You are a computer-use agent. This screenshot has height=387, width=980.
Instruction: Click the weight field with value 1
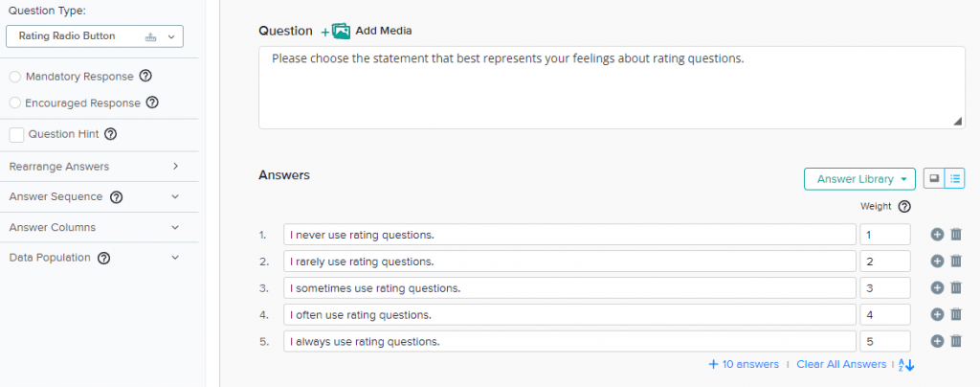[885, 235]
